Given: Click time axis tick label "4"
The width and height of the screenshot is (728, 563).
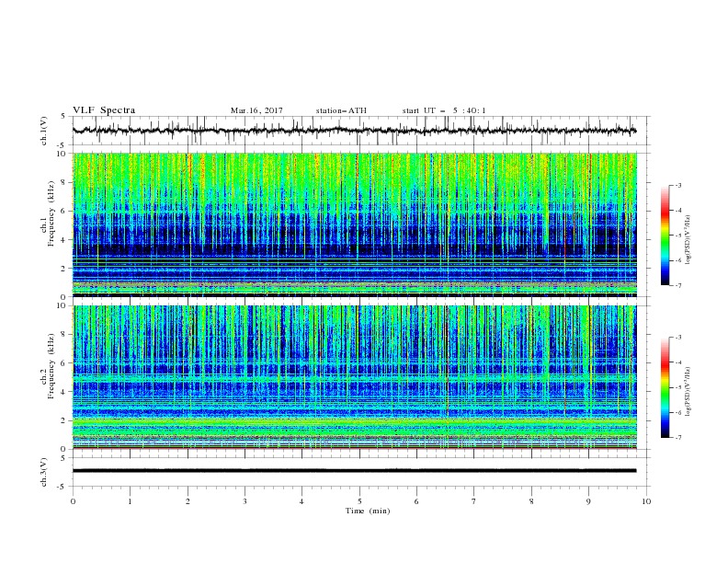Looking at the screenshot, I should click(x=301, y=501).
